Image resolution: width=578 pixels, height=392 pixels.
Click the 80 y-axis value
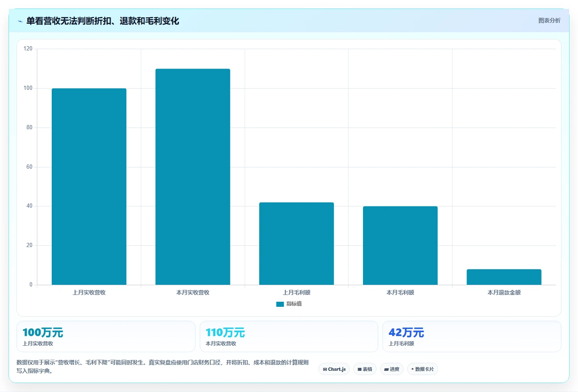(x=29, y=128)
